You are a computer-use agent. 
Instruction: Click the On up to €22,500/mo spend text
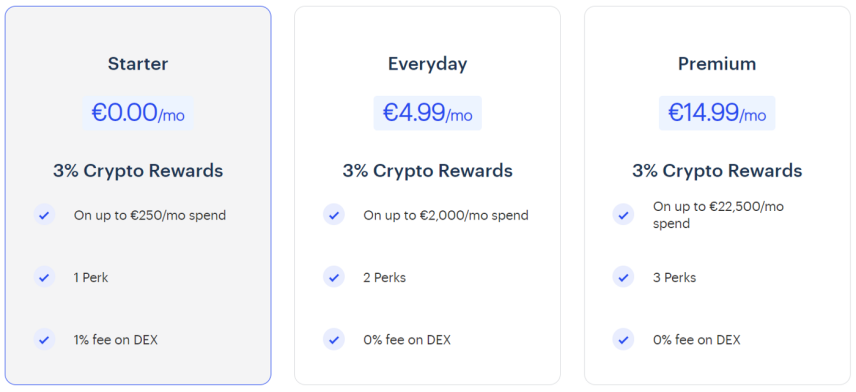click(x=718, y=215)
